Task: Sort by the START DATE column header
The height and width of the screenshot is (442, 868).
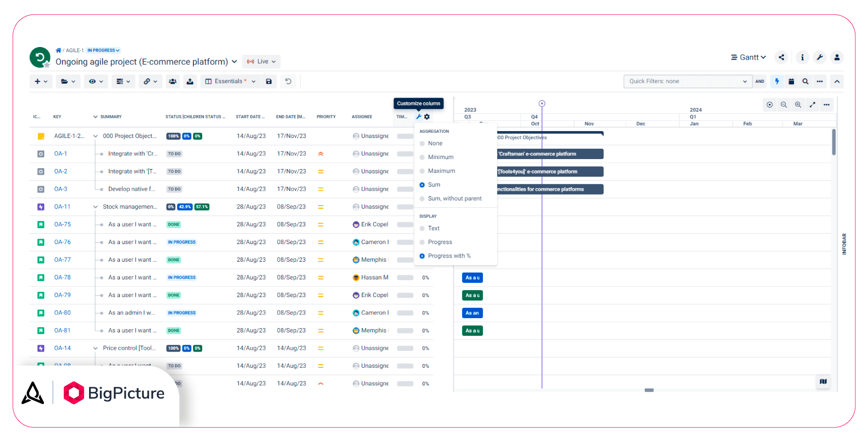Action: 250,117
